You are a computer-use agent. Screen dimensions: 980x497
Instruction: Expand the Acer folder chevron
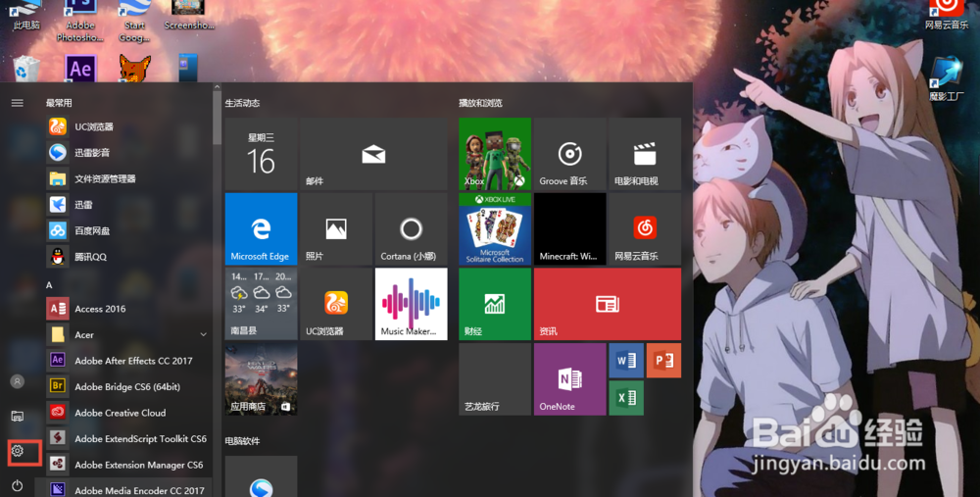coord(203,335)
